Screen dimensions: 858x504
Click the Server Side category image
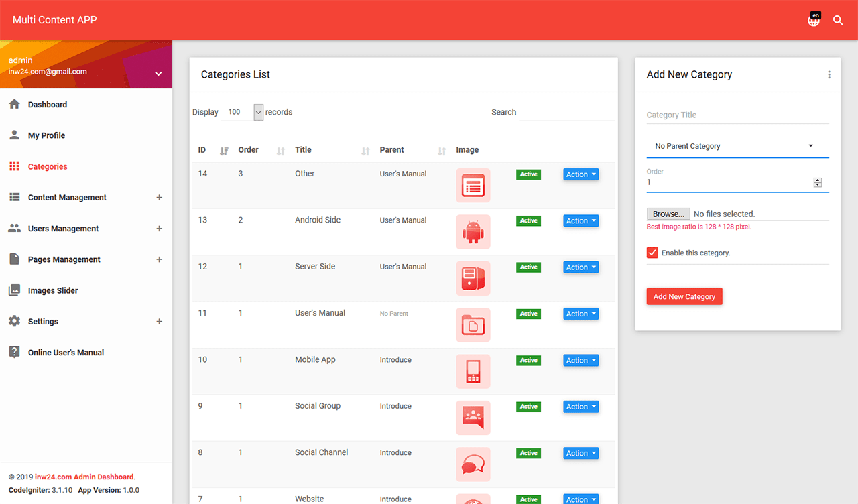[x=473, y=278]
